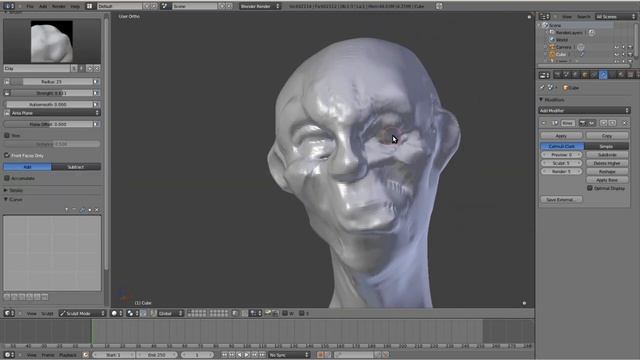Play animation in reverse
This screenshot has width=640, height=360.
click(240, 355)
